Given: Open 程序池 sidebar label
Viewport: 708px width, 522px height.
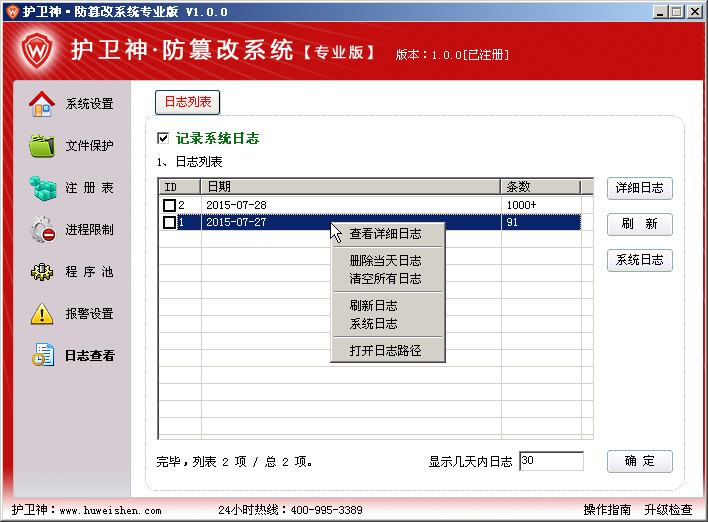Looking at the screenshot, I should tap(89, 272).
